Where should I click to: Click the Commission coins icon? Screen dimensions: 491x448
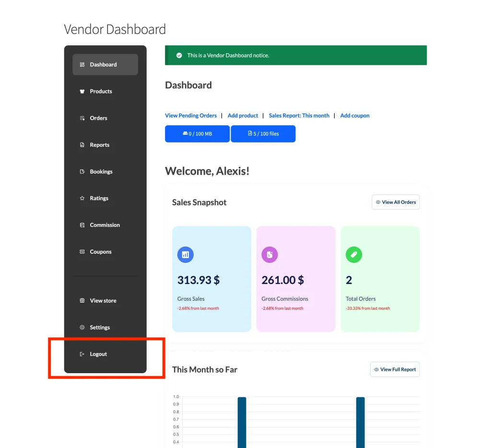pos(82,225)
